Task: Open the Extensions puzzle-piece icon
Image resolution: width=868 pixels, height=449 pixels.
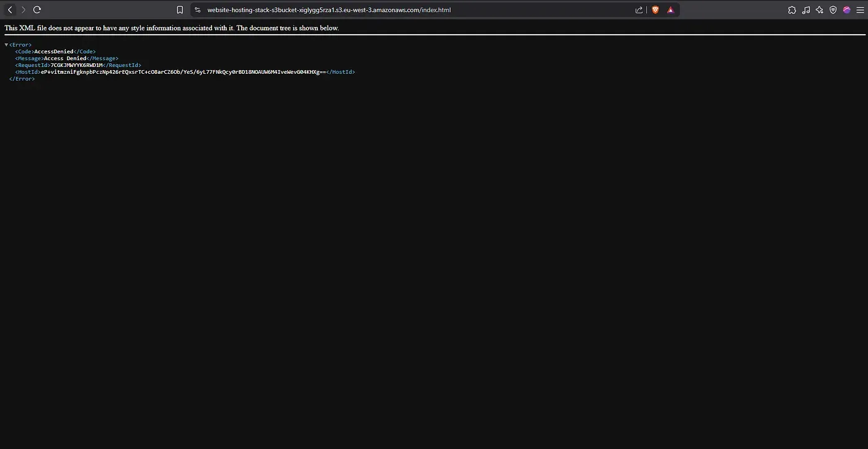Action: click(x=792, y=9)
